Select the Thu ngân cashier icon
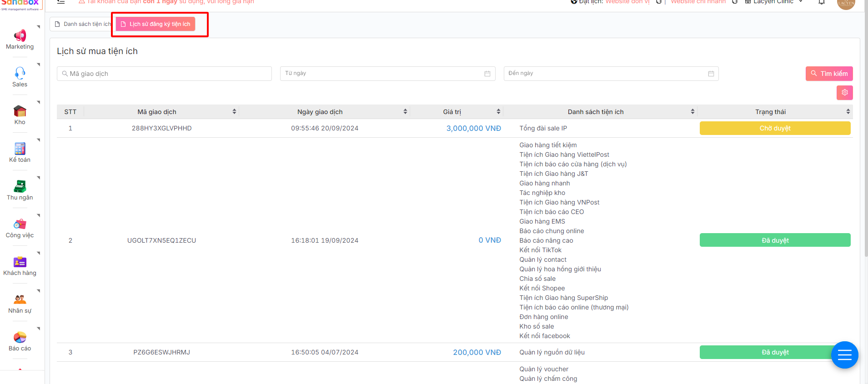Viewport: 868px width, 384px height. tap(20, 186)
